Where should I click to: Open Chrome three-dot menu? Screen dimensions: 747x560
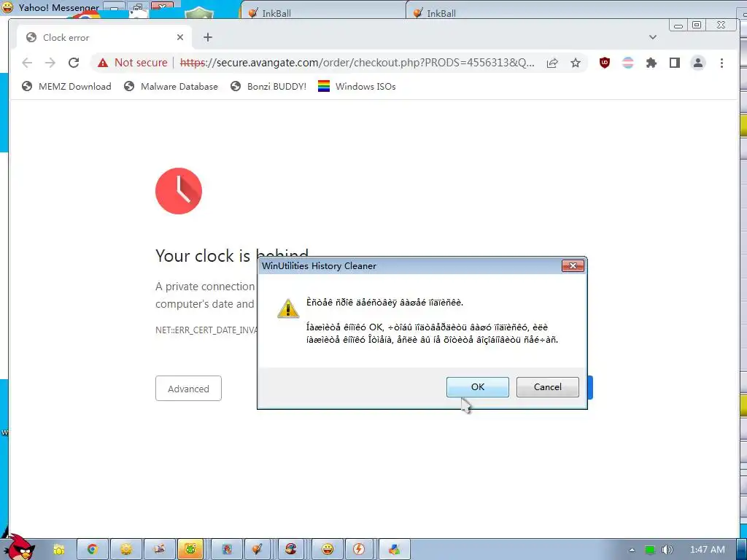721,63
